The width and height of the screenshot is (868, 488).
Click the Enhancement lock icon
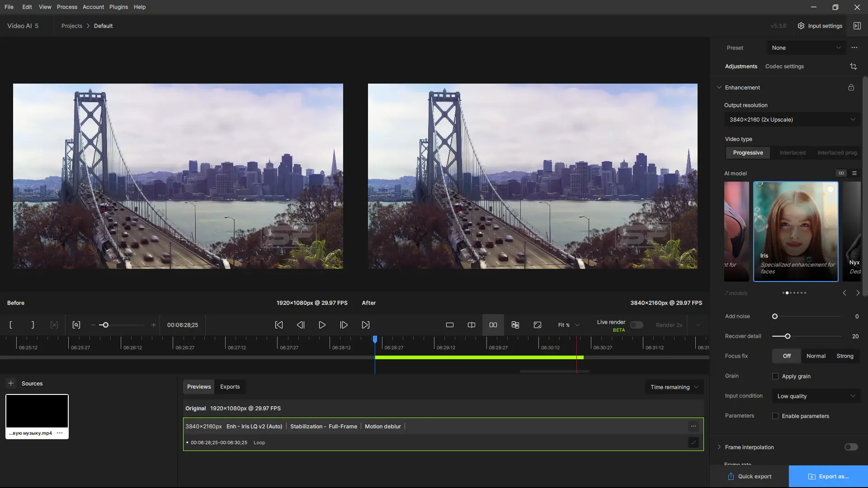(x=851, y=88)
